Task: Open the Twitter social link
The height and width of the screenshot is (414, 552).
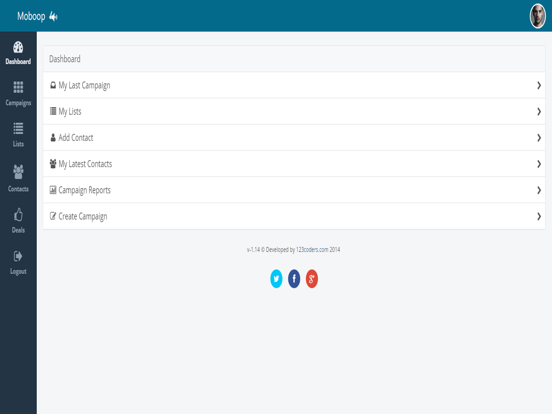Action: click(276, 279)
